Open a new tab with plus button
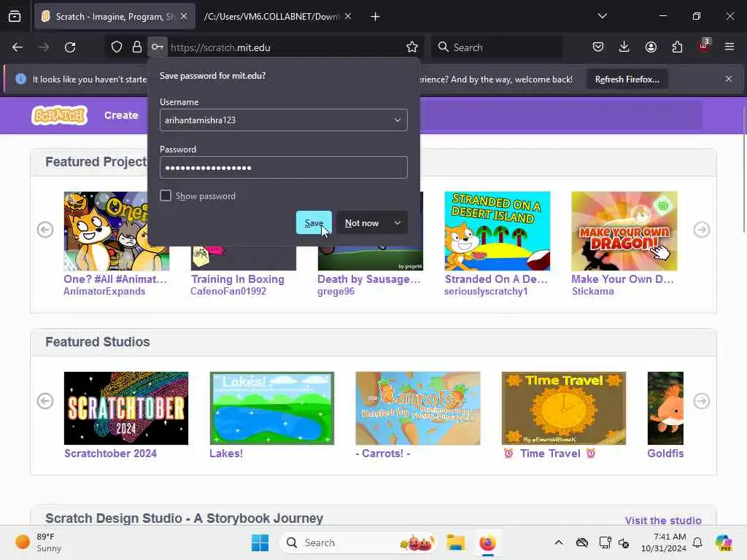The image size is (747, 560). 376,17
